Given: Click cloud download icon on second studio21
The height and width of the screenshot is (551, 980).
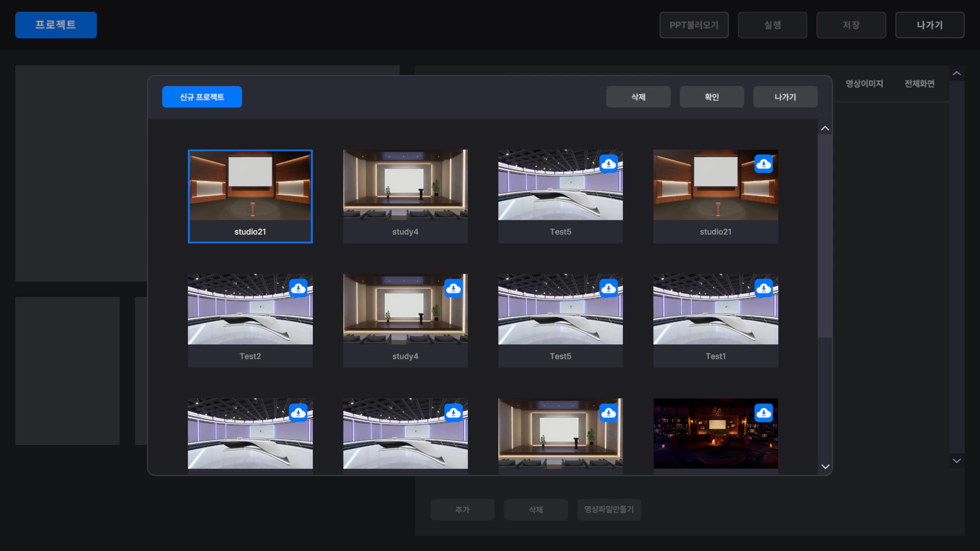Looking at the screenshot, I should pyautogui.click(x=764, y=164).
